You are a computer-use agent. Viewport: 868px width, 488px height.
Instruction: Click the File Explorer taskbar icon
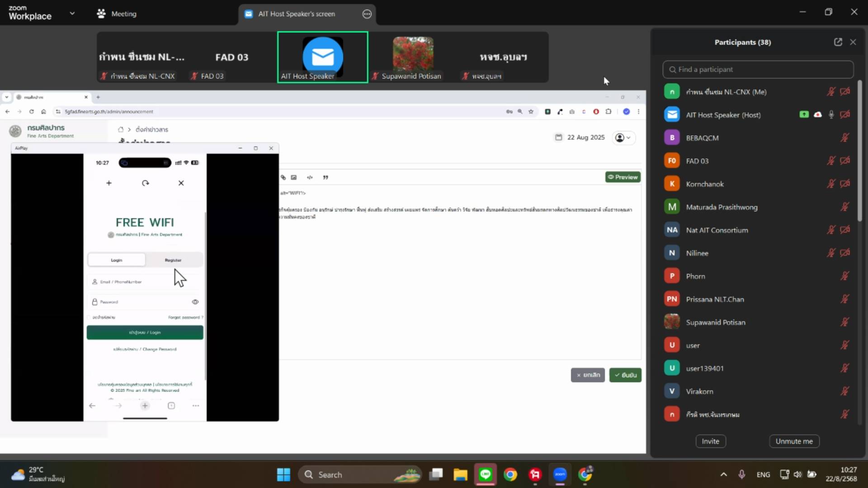coord(460,474)
